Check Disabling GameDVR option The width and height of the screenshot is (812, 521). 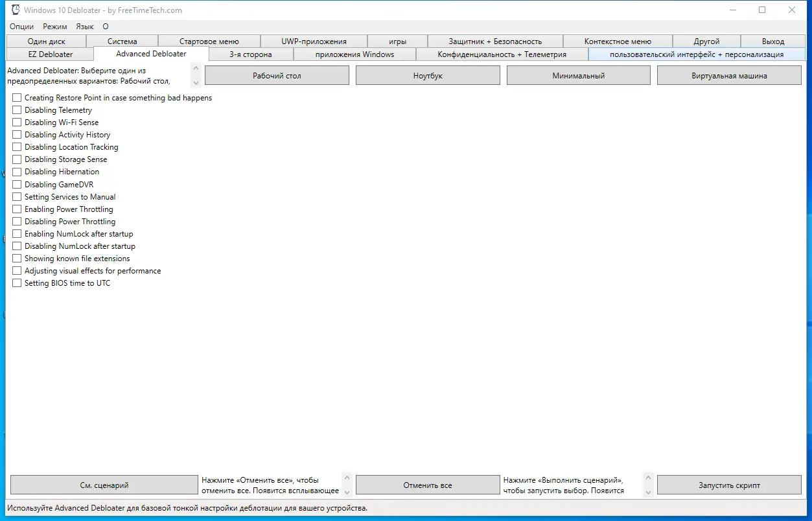(x=17, y=185)
